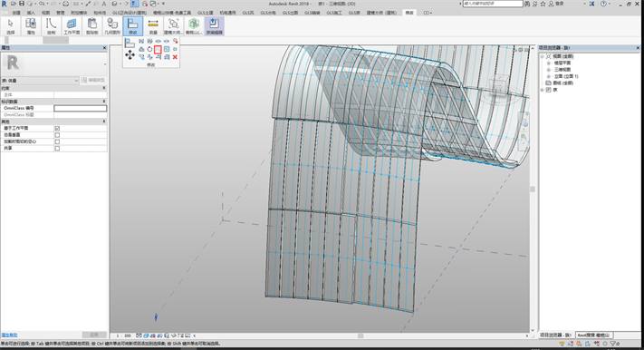Expand the 族 node in Project Browser
This screenshot has height=350, width=644.
click(x=543, y=90)
